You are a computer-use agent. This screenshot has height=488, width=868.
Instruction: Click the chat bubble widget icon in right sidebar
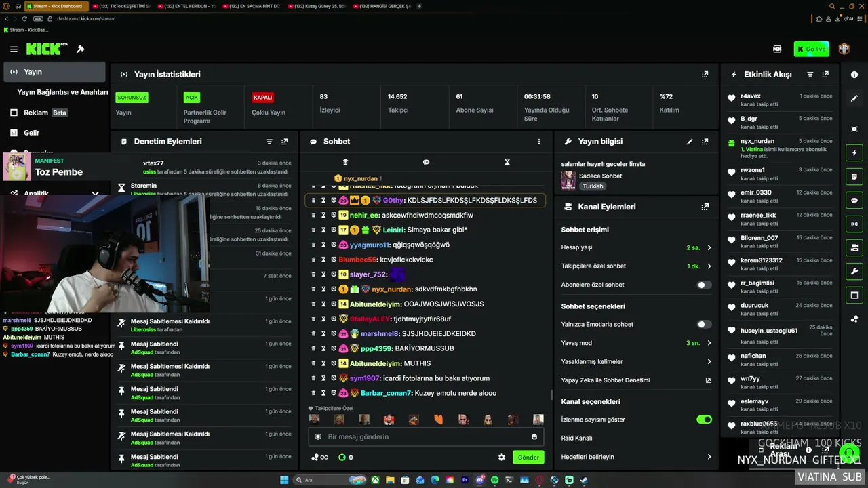pos(854,201)
